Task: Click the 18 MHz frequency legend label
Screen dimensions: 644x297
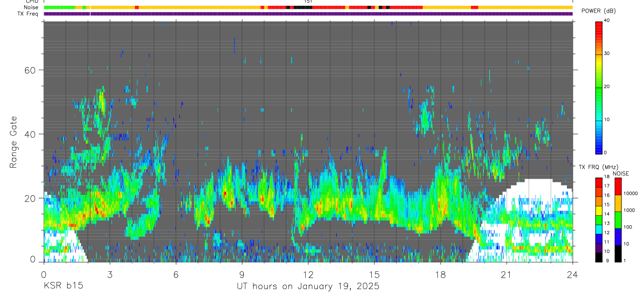Action: [x=606, y=177]
